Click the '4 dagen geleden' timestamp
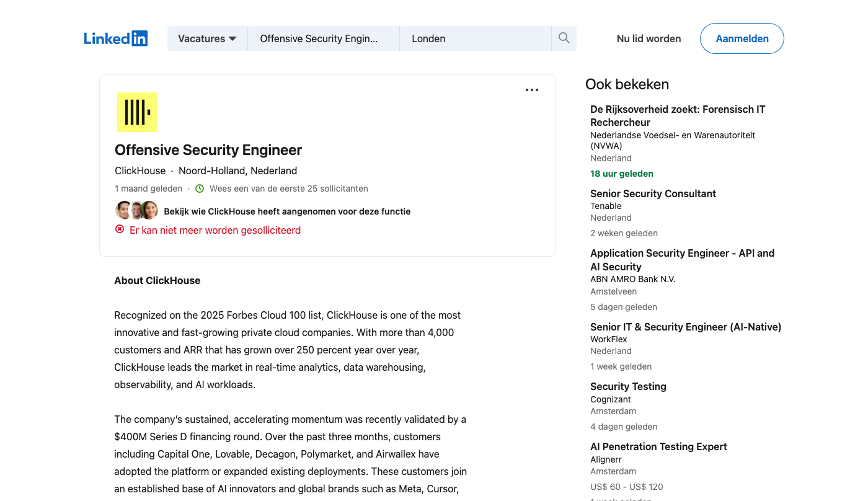Viewport: 868px width, 501px height. tap(624, 427)
